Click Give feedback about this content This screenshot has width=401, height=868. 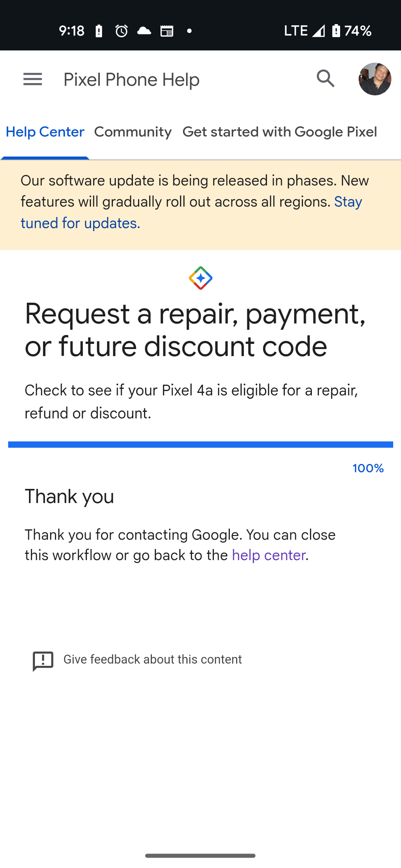(x=153, y=660)
